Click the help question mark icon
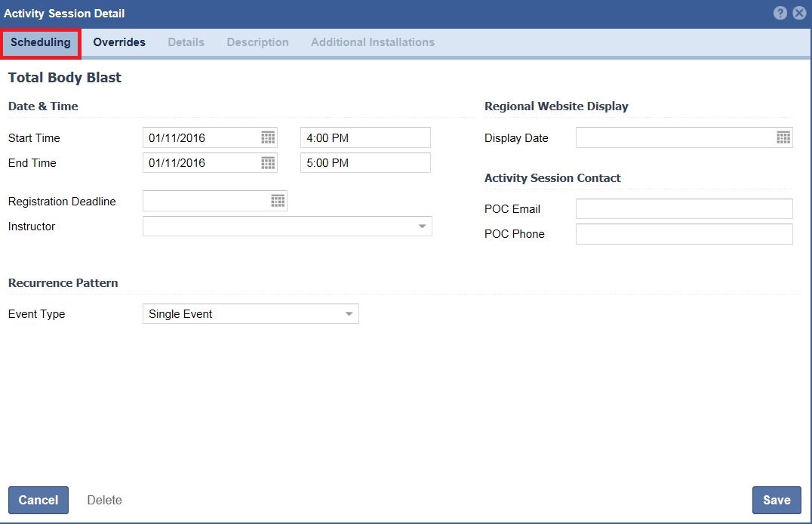Image resolution: width=812 pixels, height=524 pixels. tap(780, 14)
